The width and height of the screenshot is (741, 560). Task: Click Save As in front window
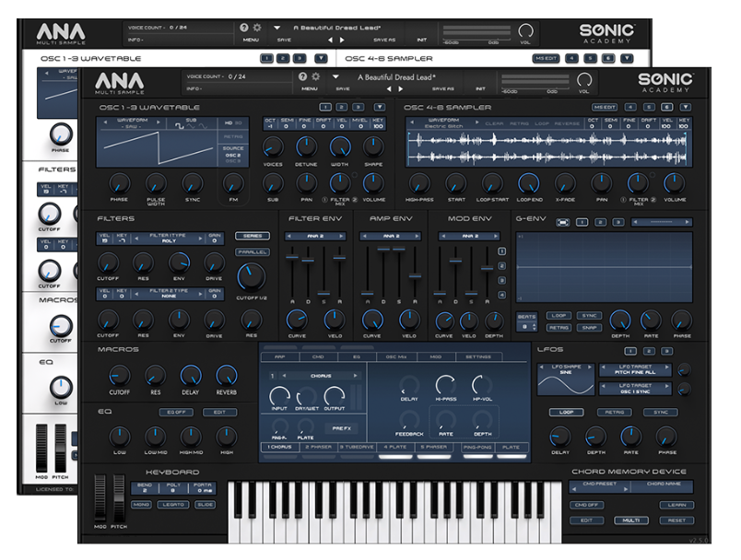point(442,88)
